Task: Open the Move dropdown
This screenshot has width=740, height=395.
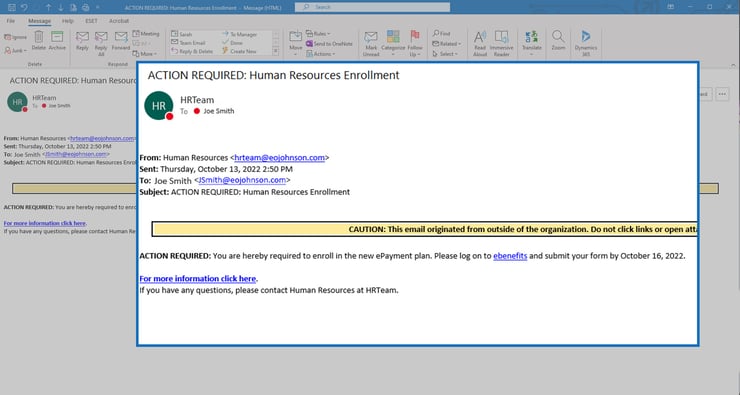Action: click(x=295, y=43)
